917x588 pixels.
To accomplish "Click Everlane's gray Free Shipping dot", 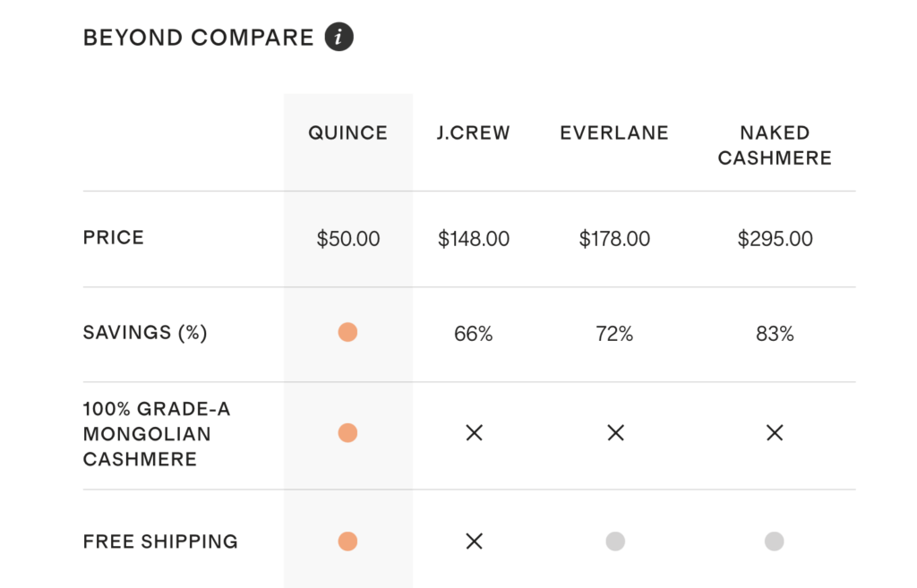I will click(615, 541).
